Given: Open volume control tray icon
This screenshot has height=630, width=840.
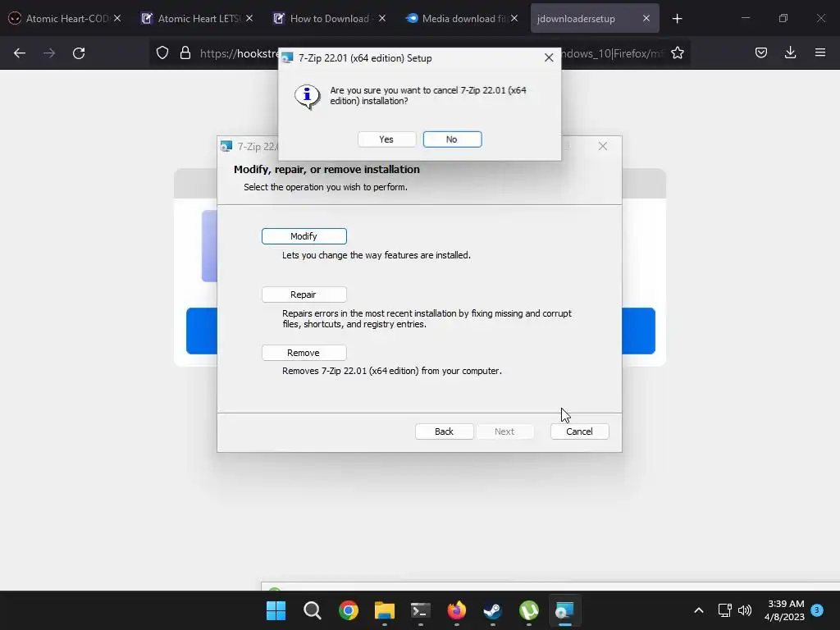Looking at the screenshot, I should pos(745,610).
